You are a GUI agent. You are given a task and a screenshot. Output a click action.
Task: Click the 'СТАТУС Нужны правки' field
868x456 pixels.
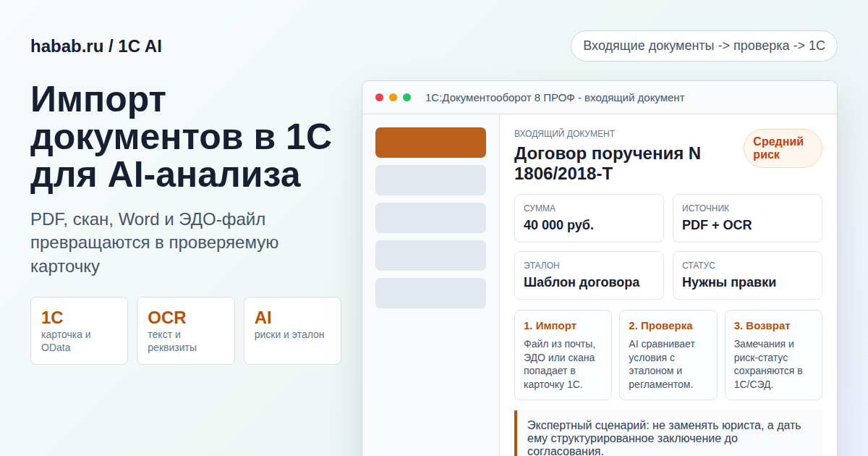pos(747,275)
